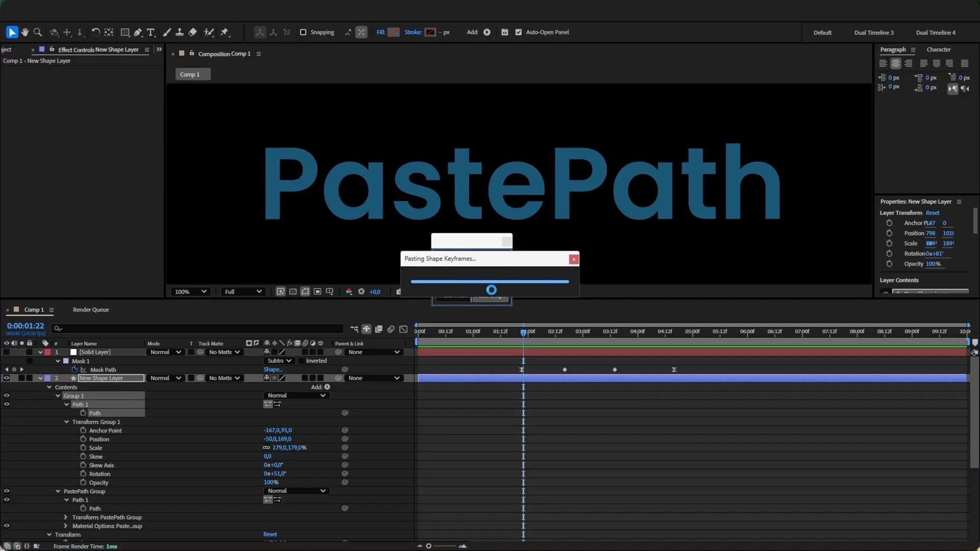Select the Rotation tool
980x551 pixels.
coord(95,32)
